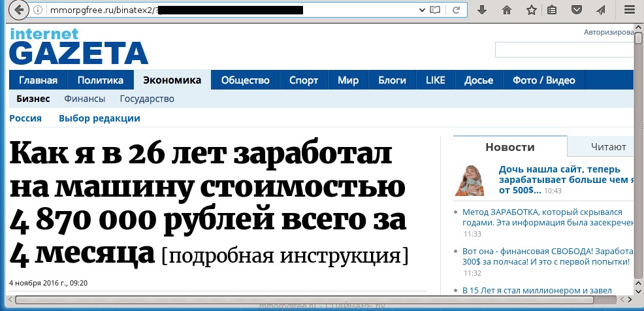
Task: Toggle reader view icon in address bar
Action: tap(435, 10)
